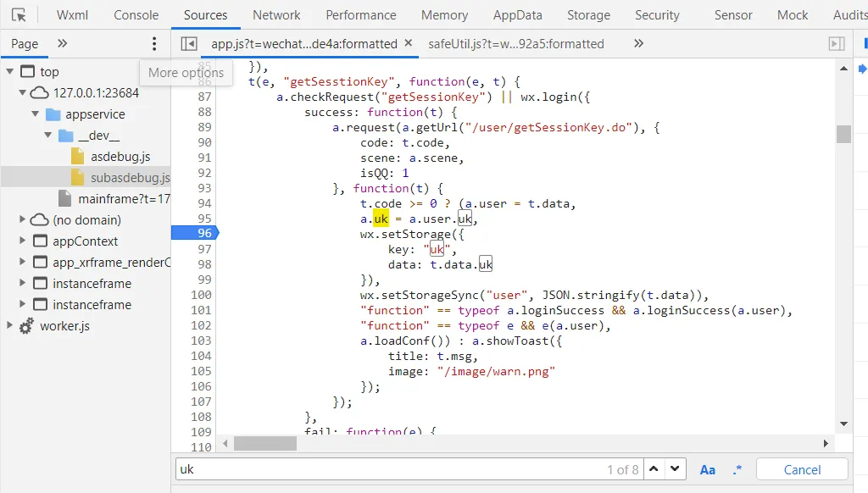The height and width of the screenshot is (493, 868).
Task: Click the (no domain) cloud icon
Action: (39, 219)
